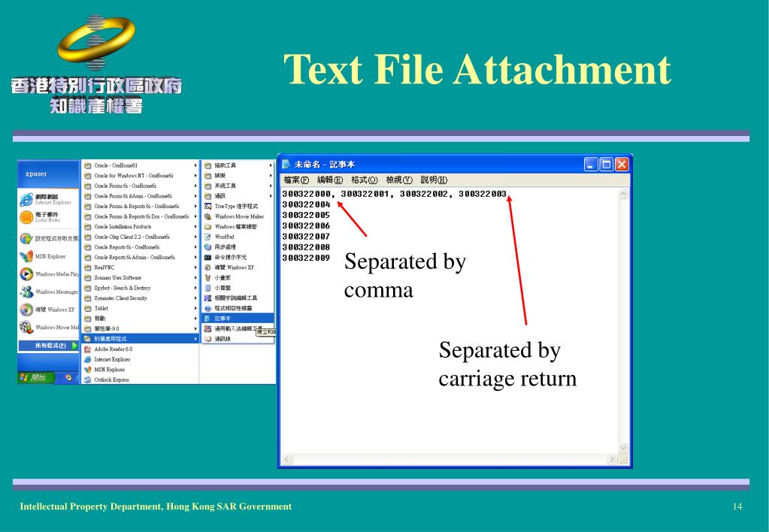Click the 開始 Start button
This screenshot has width=769, height=532.
click(x=36, y=377)
